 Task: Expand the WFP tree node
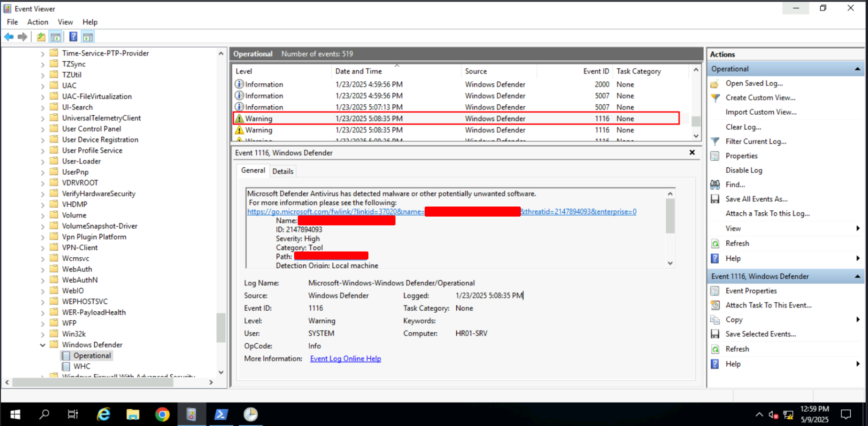pyautogui.click(x=43, y=323)
